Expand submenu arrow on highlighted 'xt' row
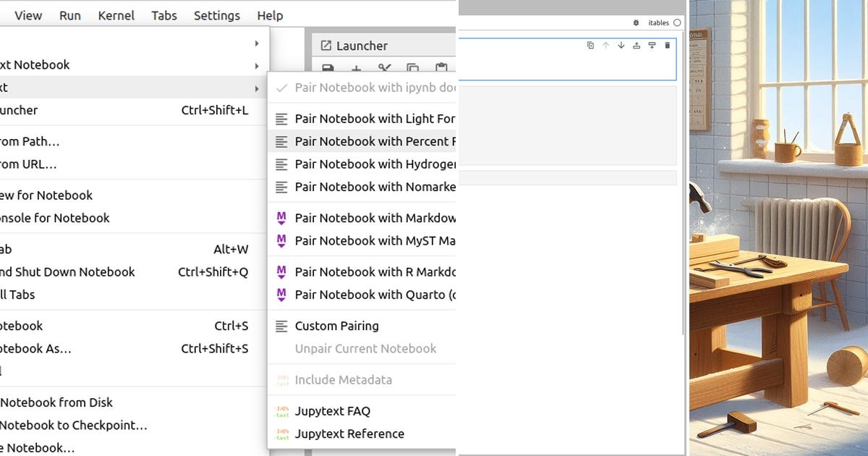868x456 pixels. point(257,88)
